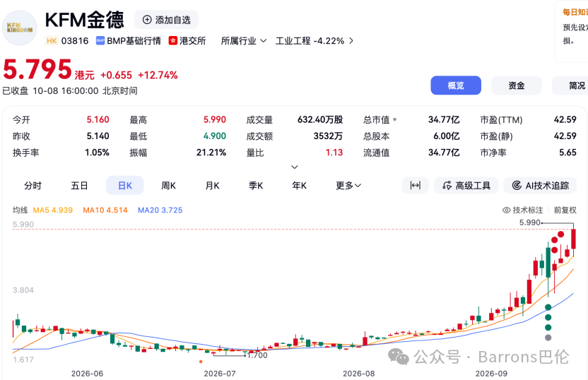The width and height of the screenshot is (588, 380).
Task: Click the chart width fit icon
Action: click(415, 186)
